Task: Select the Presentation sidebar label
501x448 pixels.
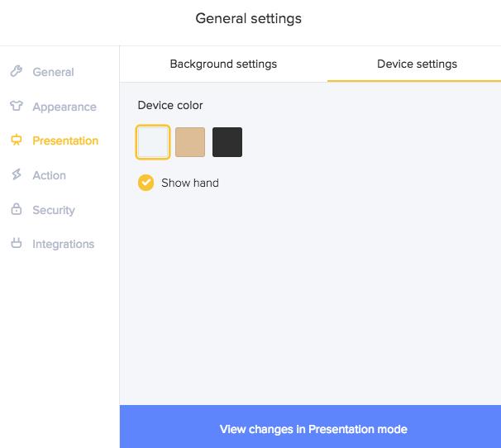Action: (x=65, y=141)
